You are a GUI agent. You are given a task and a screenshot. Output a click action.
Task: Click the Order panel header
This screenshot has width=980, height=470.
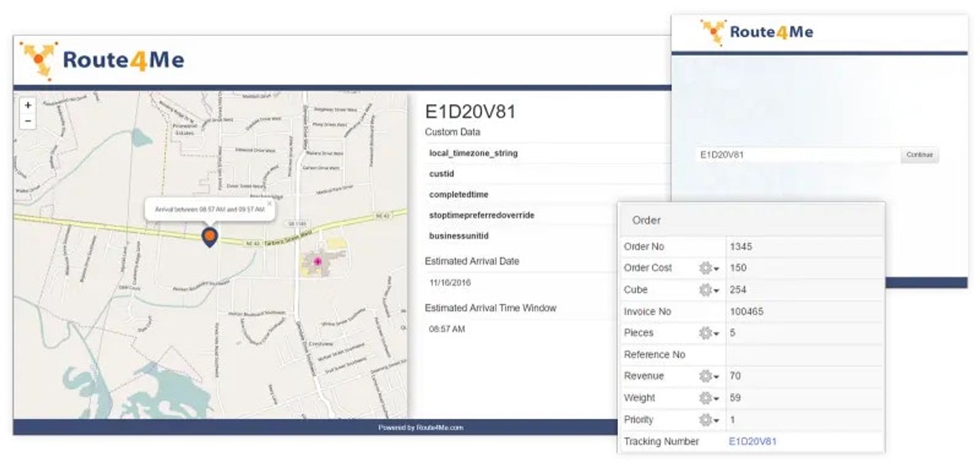point(753,220)
